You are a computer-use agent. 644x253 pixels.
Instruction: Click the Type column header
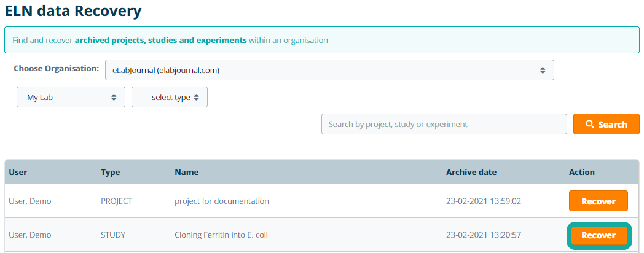(111, 173)
